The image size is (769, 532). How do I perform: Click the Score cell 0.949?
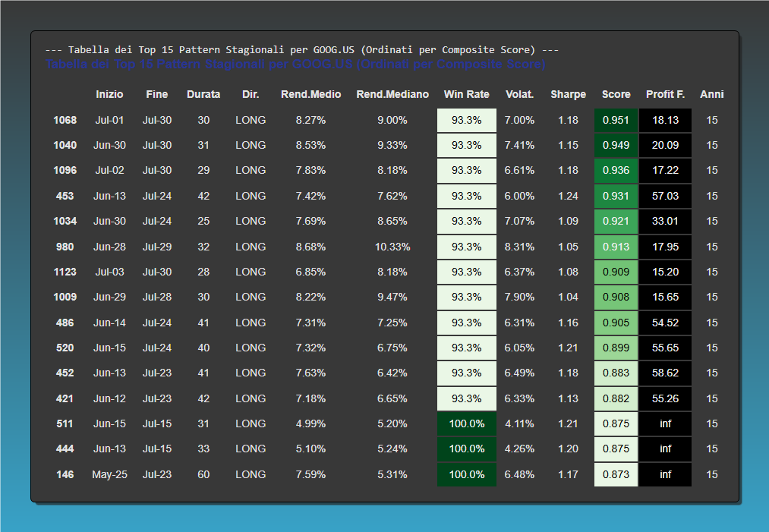pyautogui.click(x=616, y=145)
